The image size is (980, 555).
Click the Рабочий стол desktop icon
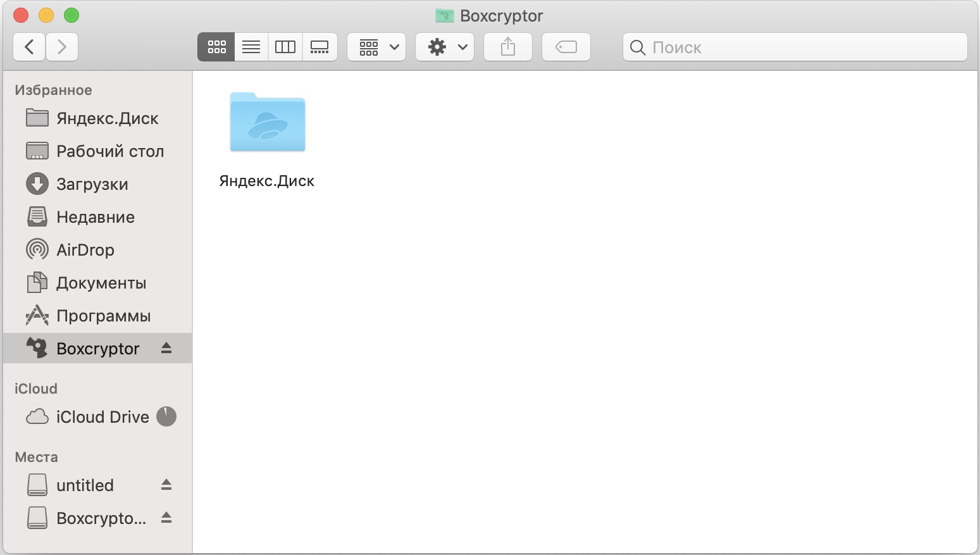point(37,151)
